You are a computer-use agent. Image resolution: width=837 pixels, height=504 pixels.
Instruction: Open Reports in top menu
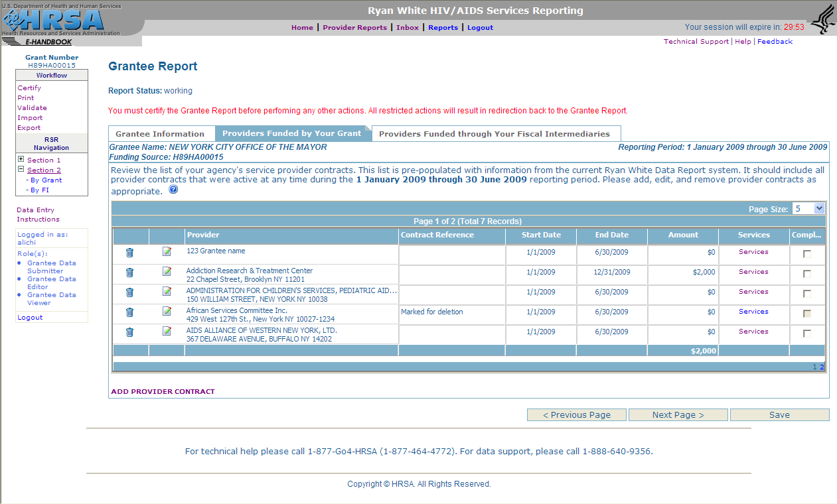[443, 28]
